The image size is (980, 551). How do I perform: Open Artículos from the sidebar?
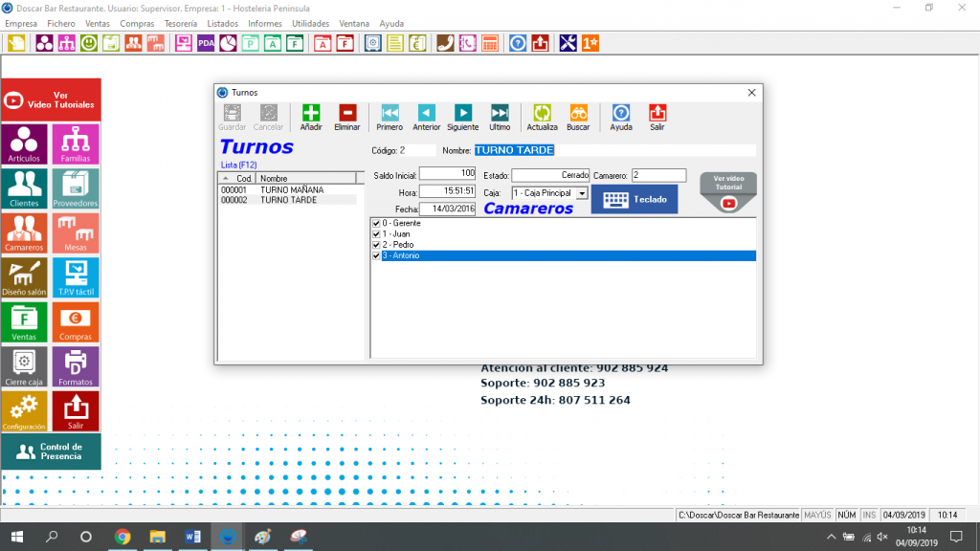pyautogui.click(x=24, y=144)
